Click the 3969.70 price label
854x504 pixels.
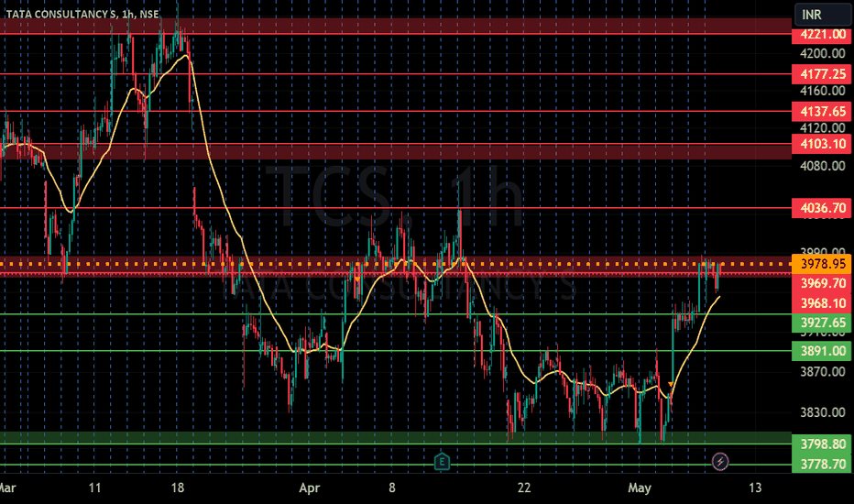pyautogui.click(x=823, y=283)
